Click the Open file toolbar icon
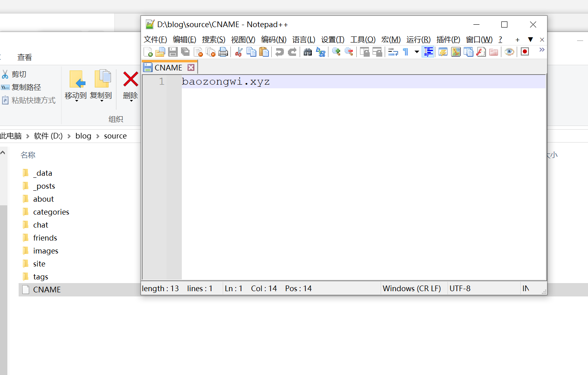 (160, 52)
